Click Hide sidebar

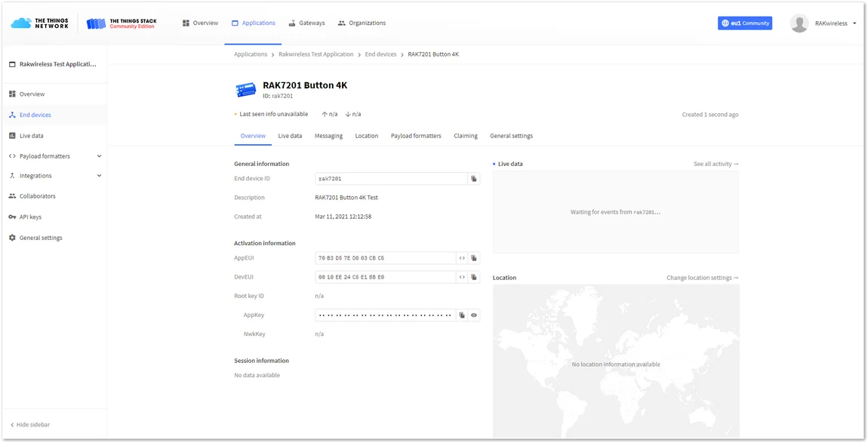coord(30,425)
